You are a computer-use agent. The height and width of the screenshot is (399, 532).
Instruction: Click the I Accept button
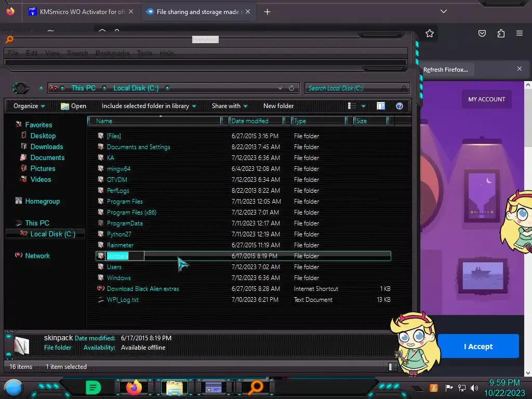[x=478, y=347]
